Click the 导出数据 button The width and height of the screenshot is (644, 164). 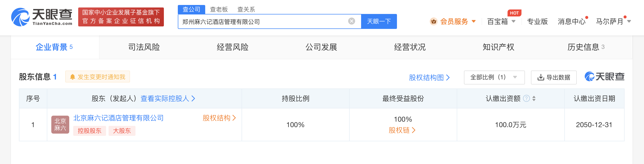(554, 77)
